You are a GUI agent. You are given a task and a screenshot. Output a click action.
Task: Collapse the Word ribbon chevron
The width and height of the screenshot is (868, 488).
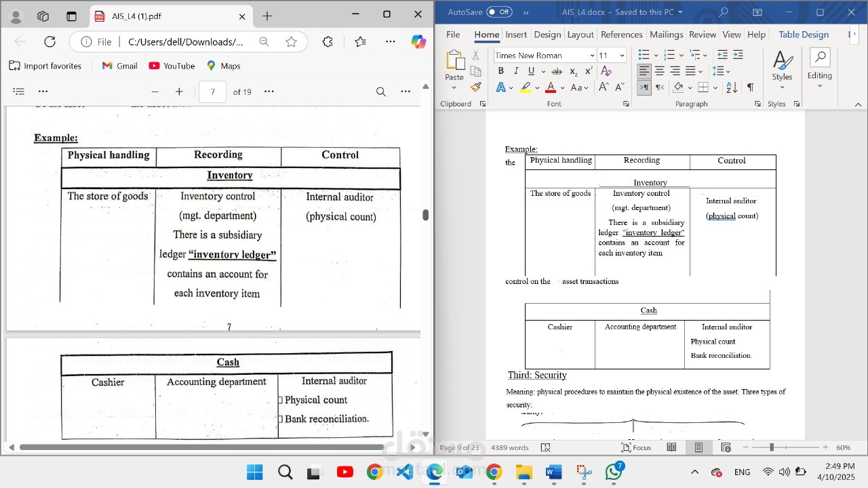[858, 104]
